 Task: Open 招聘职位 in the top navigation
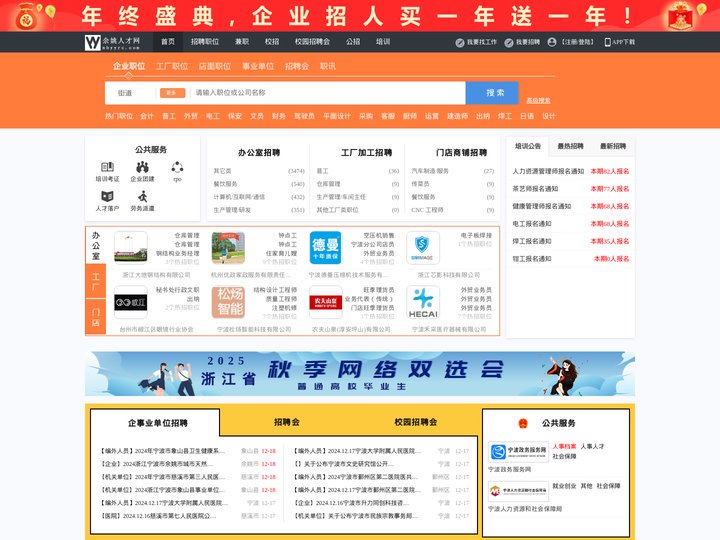(x=205, y=42)
